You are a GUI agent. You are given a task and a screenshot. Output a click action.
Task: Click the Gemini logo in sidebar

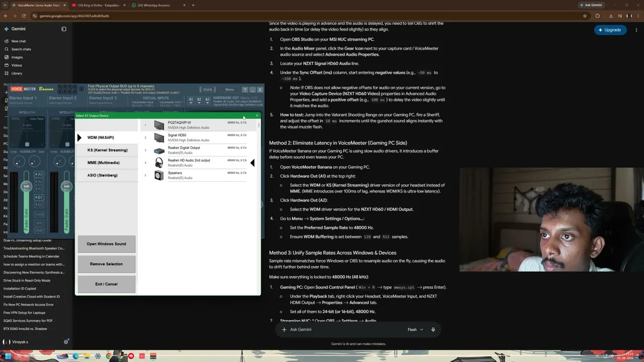click(6, 29)
